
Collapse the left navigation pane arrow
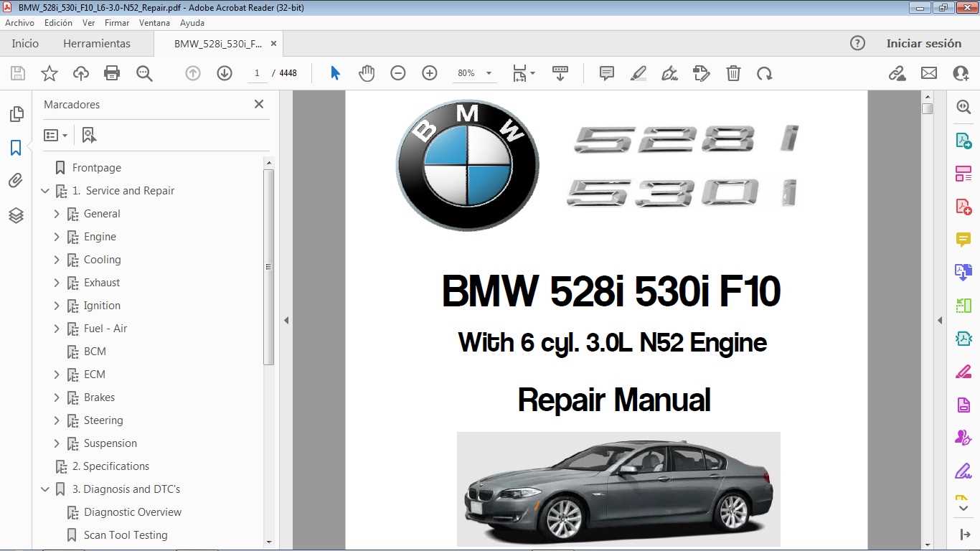tap(286, 320)
